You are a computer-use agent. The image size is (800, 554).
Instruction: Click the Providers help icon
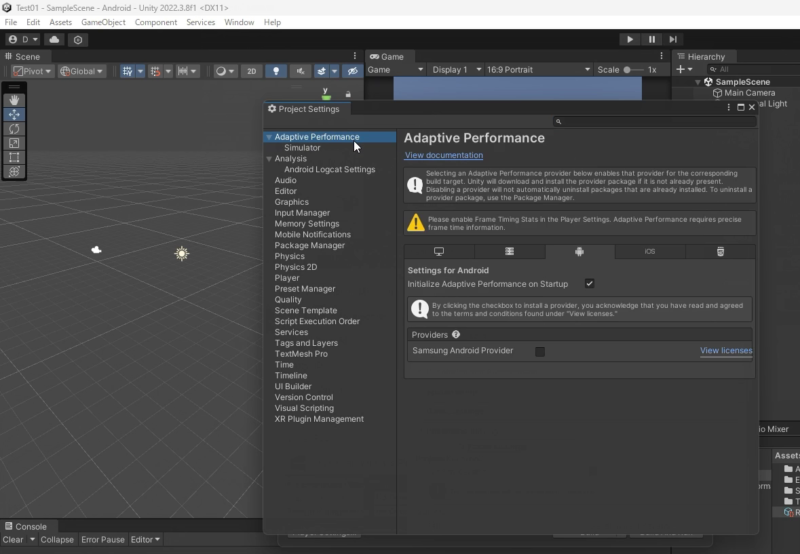[x=456, y=335]
